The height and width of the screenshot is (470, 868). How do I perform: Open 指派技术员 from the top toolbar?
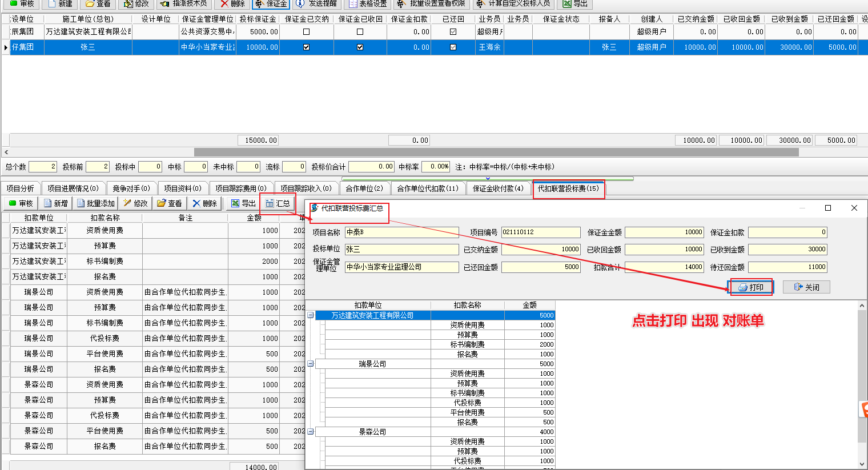(183, 3)
